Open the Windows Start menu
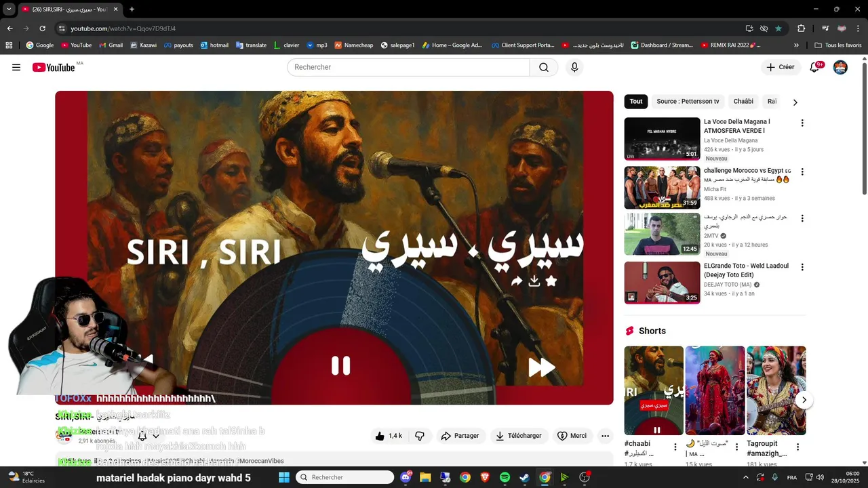The height and width of the screenshot is (488, 868). tap(284, 477)
